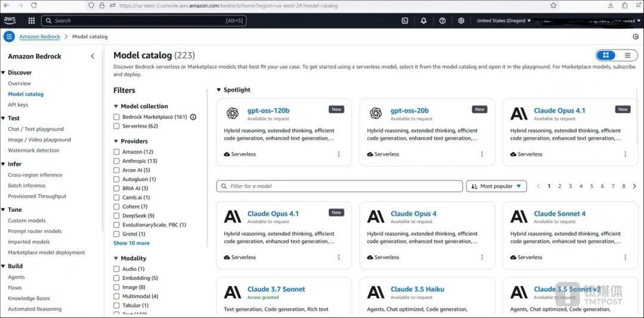Click the Anthropic logo on Claude 3.7 Sonnet
644x318 pixels.
(x=233, y=292)
